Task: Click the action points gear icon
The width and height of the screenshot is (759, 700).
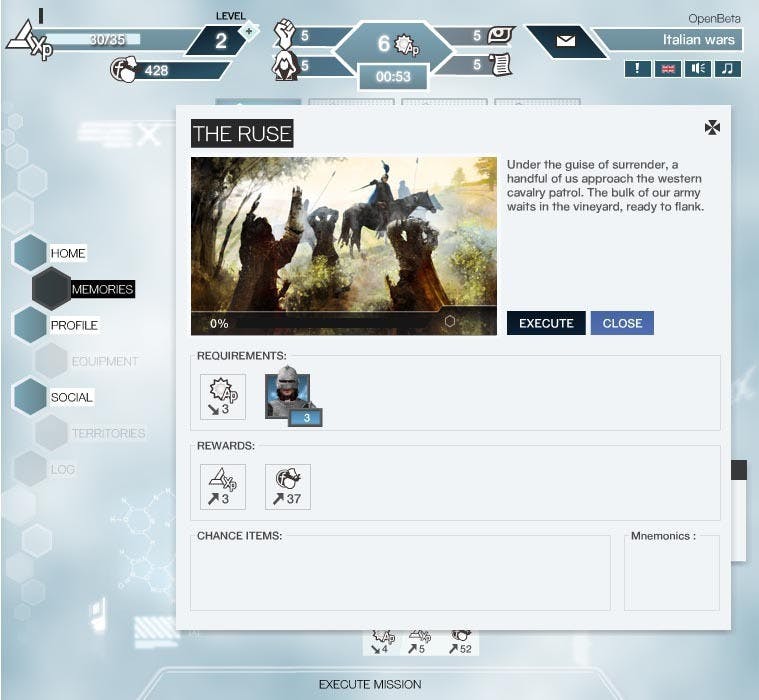Action: tap(407, 45)
